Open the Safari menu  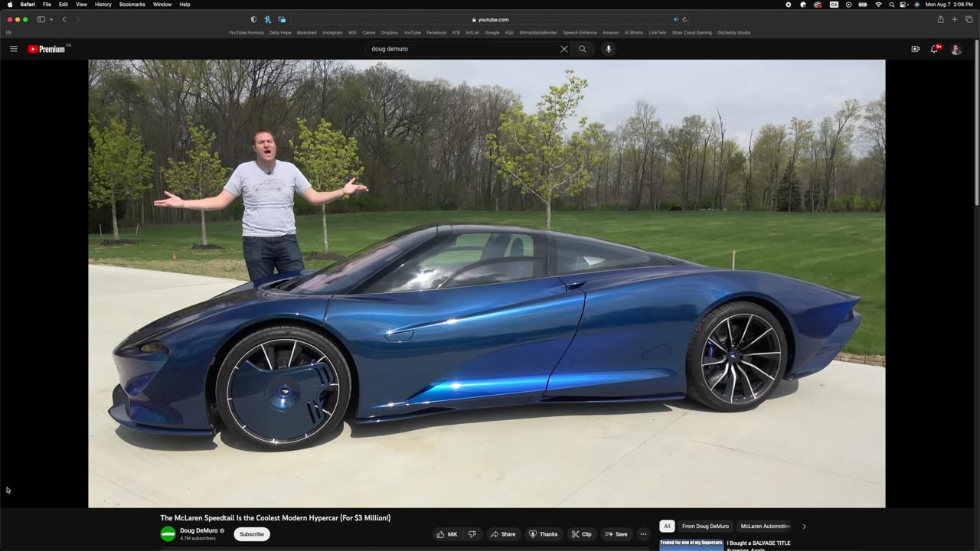[28, 5]
